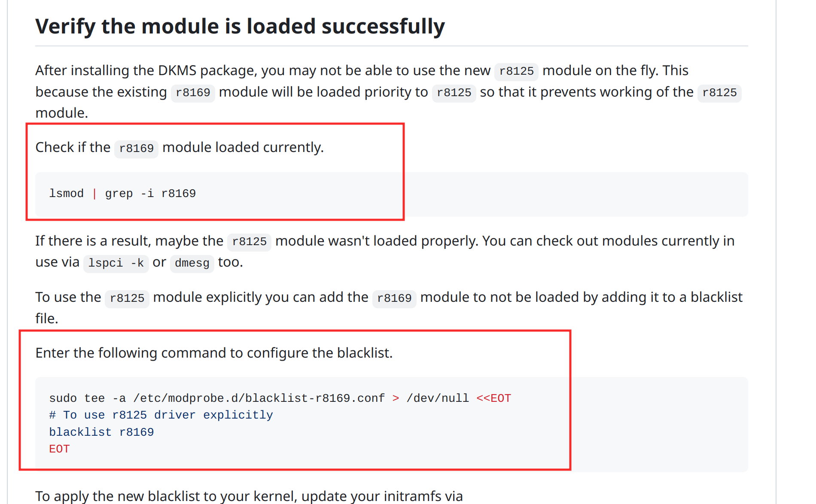The width and height of the screenshot is (816, 504).
Task: Click r8125 after "If there is a result, maybe the"
Action: (249, 242)
